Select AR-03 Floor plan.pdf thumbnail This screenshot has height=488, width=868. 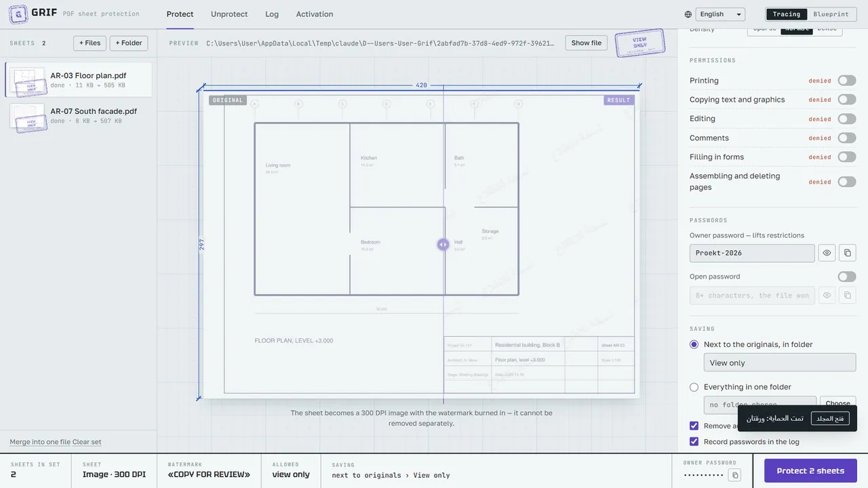(28, 81)
